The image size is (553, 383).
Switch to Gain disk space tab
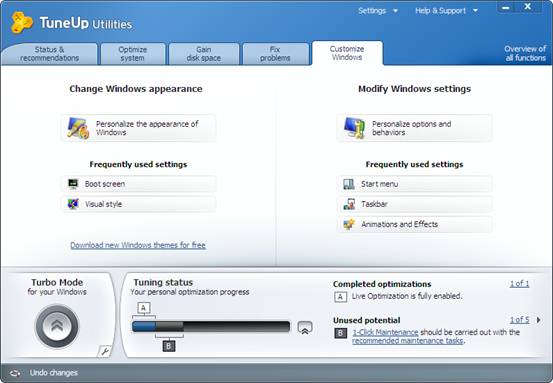[x=203, y=54]
